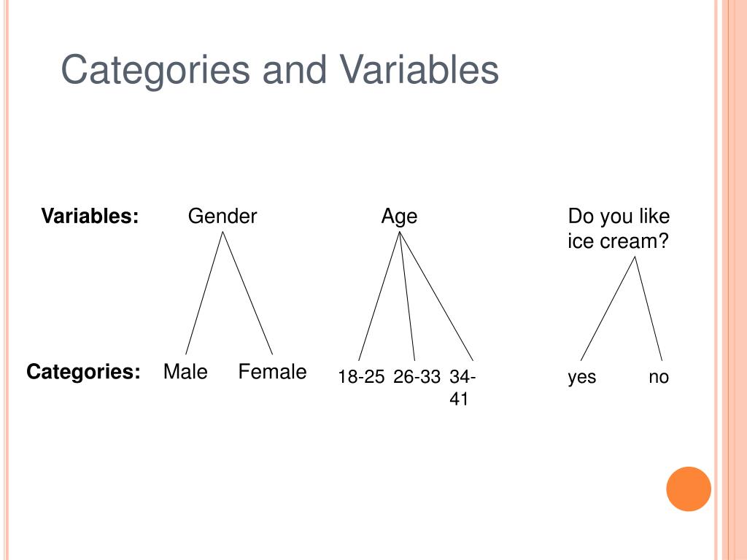Viewport: 747px width, 560px height.
Task: Click the line from Age to 34-41
Action: coord(436,296)
